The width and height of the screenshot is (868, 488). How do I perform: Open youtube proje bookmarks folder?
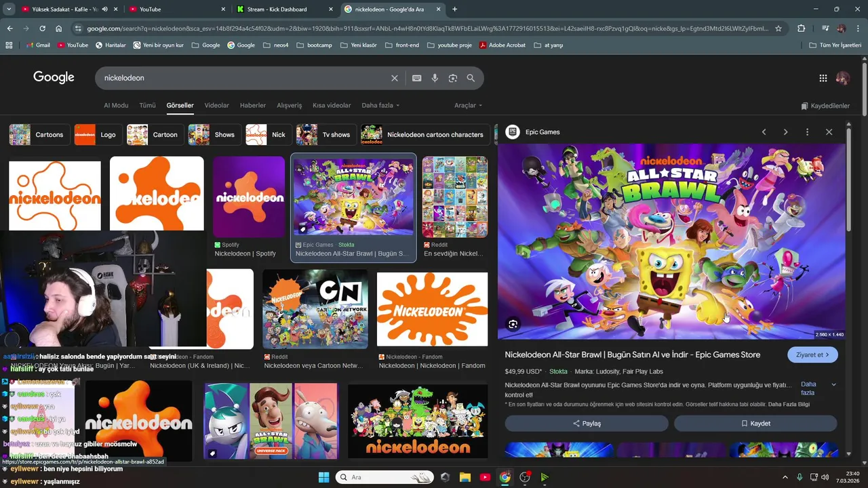coord(449,45)
